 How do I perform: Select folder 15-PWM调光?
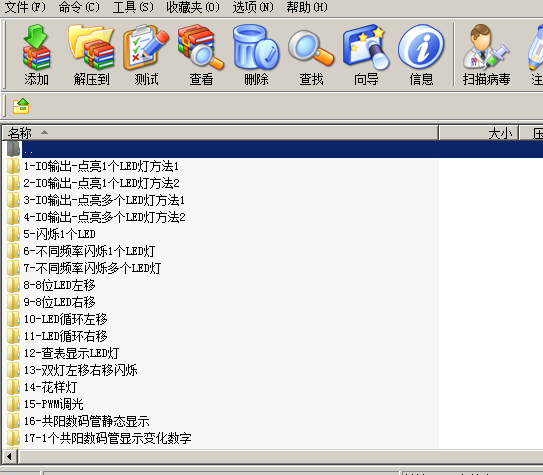click(x=53, y=404)
